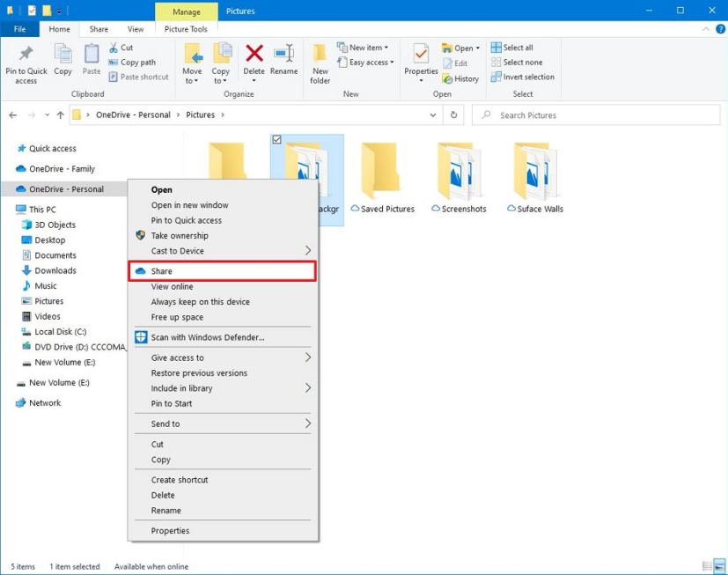Click the Back navigation arrow
The width and height of the screenshot is (728, 575).
[12, 114]
